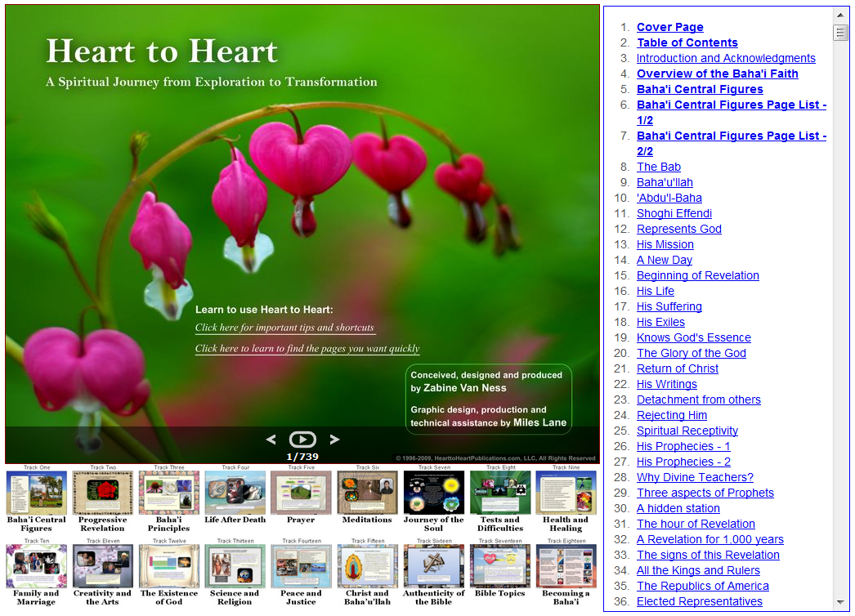Select the Progressive Revelation track thumbnail

pos(102,493)
